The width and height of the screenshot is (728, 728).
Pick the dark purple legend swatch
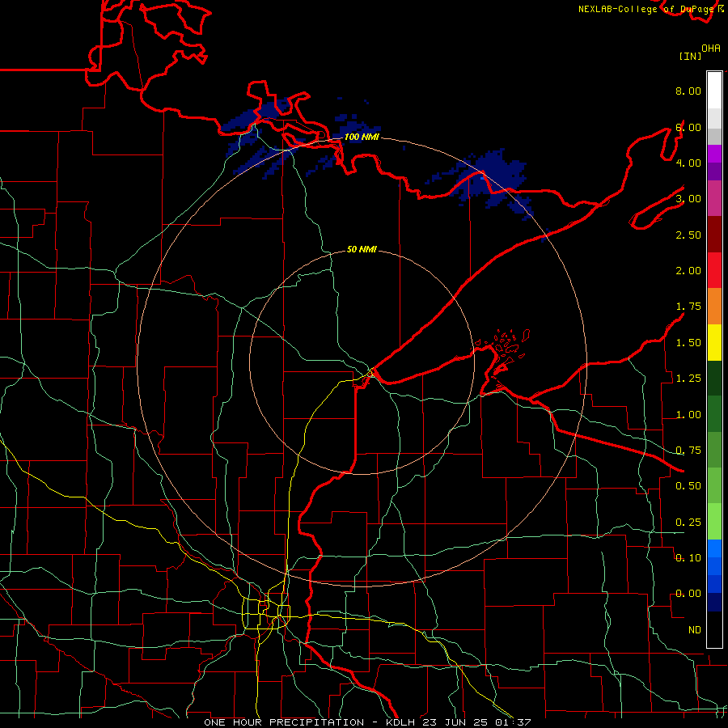(714, 171)
